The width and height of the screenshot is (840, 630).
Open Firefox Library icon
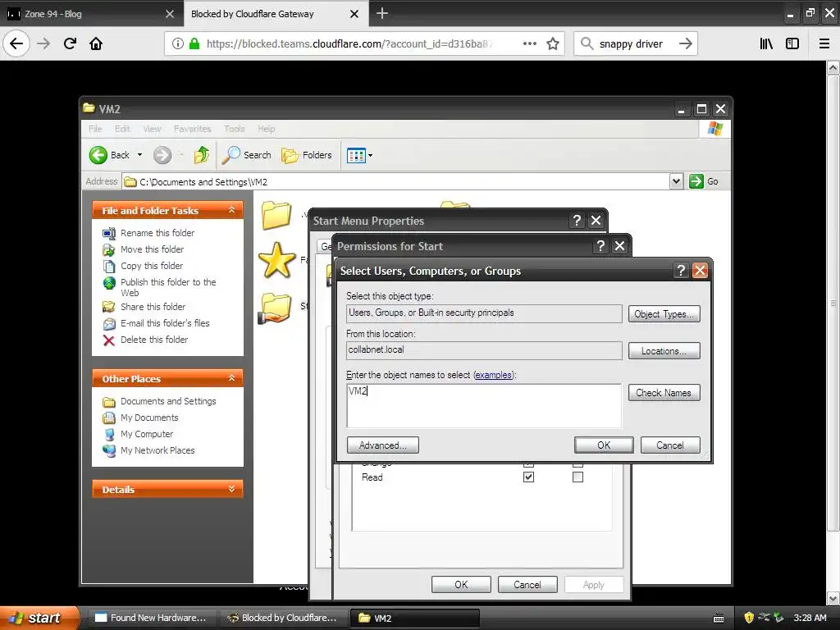(x=766, y=43)
